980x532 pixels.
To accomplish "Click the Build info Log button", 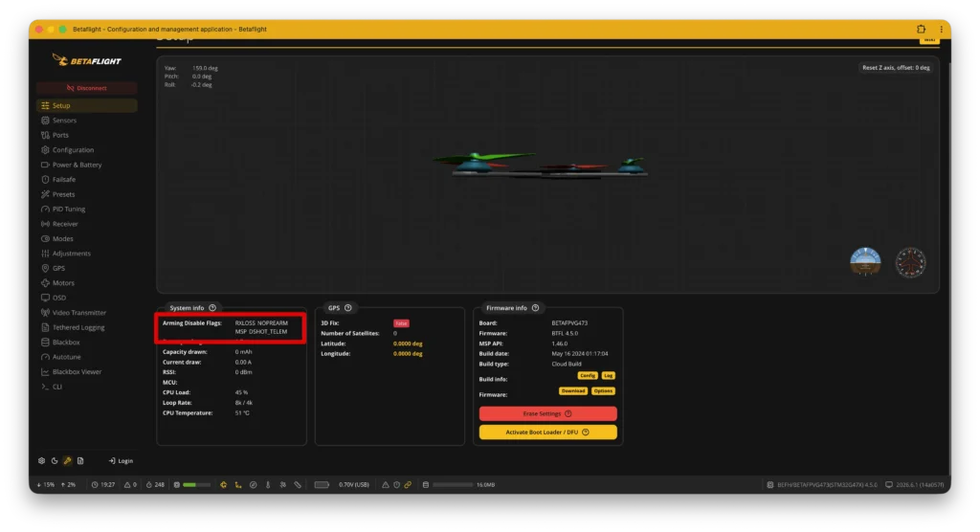I will pyautogui.click(x=608, y=376).
